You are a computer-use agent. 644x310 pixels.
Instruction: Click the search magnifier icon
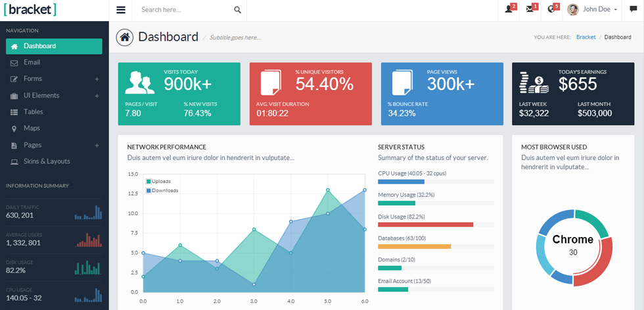click(x=237, y=10)
